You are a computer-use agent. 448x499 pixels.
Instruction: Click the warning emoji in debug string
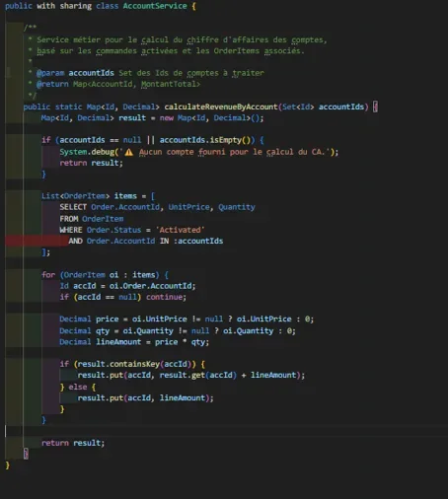tap(129, 152)
